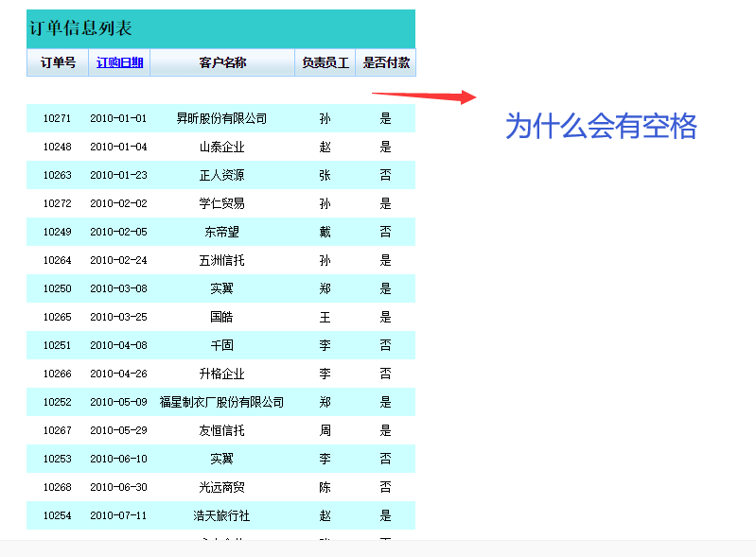Screen dimensions: 756x557
Task: Click employee 张 in order 10263 row
Action: [325, 175]
